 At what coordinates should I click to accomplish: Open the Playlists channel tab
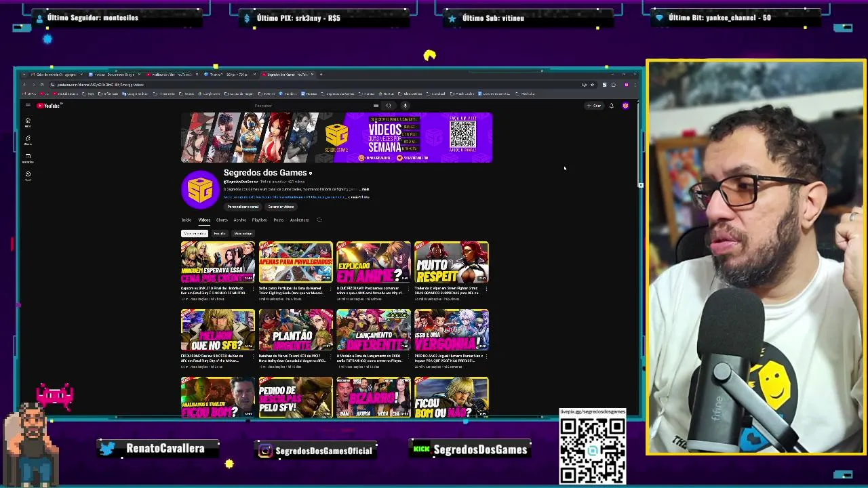[x=260, y=220]
